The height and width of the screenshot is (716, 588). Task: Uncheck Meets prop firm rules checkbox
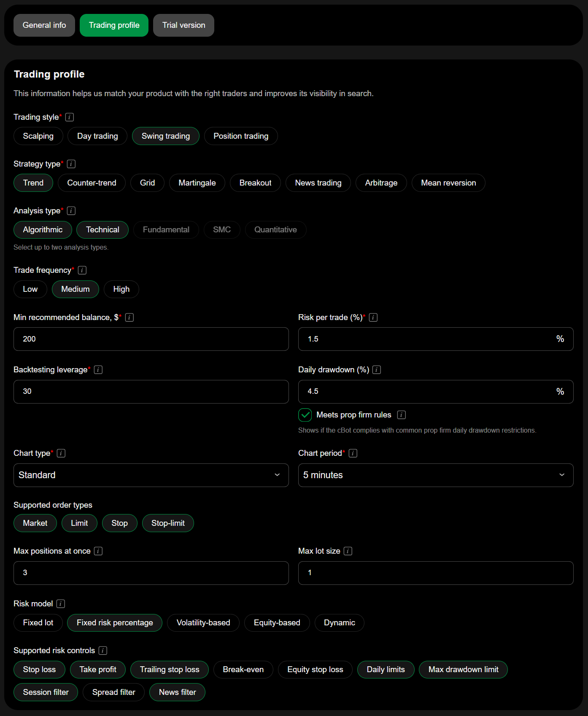(x=305, y=415)
